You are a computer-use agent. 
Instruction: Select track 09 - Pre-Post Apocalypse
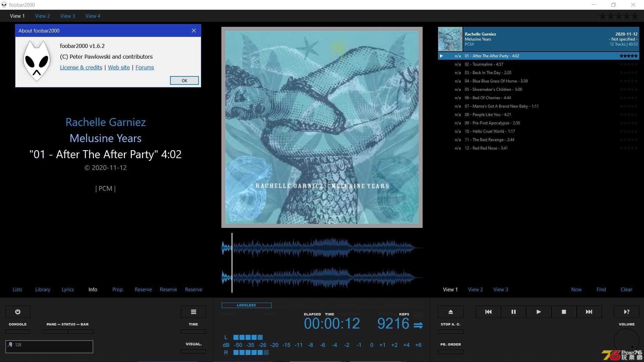539,123
